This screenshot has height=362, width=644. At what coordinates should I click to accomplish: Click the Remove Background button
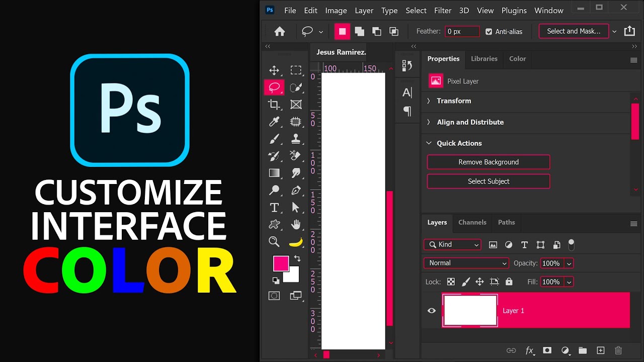489,162
